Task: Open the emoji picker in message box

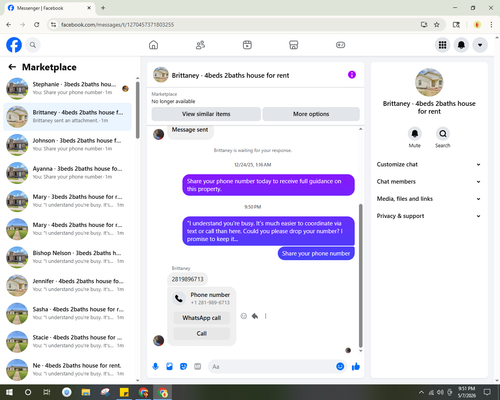Action: [340, 367]
